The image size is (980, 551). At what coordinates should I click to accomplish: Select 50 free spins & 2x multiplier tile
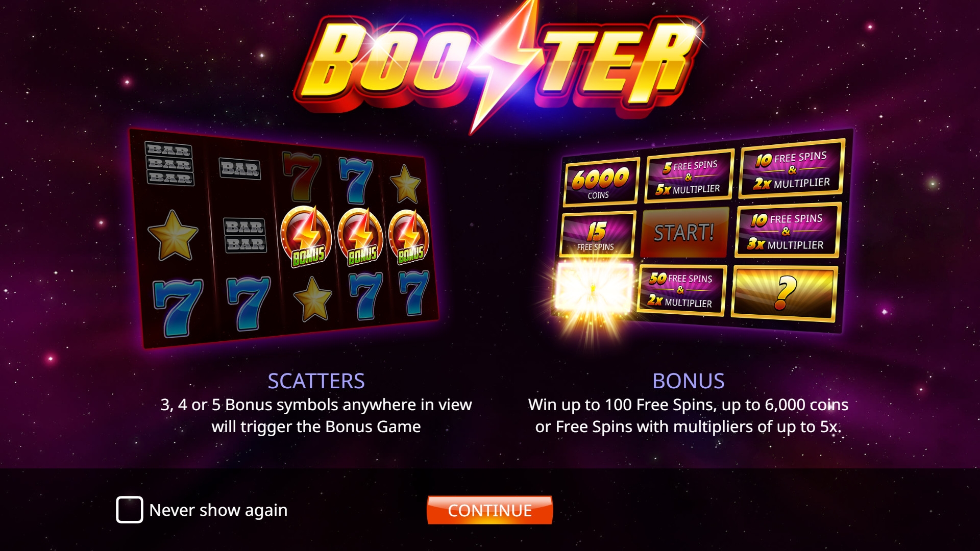681,290
